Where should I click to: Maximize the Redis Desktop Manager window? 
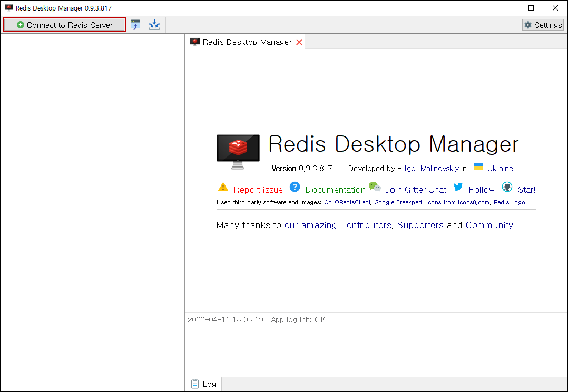tap(531, 8)
